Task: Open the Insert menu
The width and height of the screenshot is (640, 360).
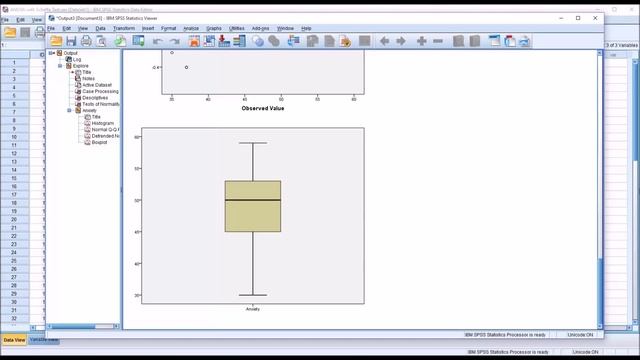Action: [148, 29]
